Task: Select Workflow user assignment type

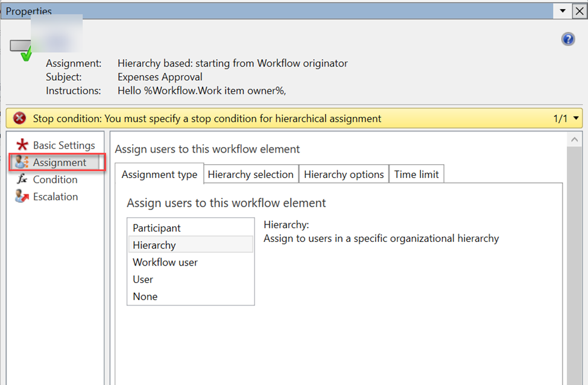Action: (x=165, y=262)
